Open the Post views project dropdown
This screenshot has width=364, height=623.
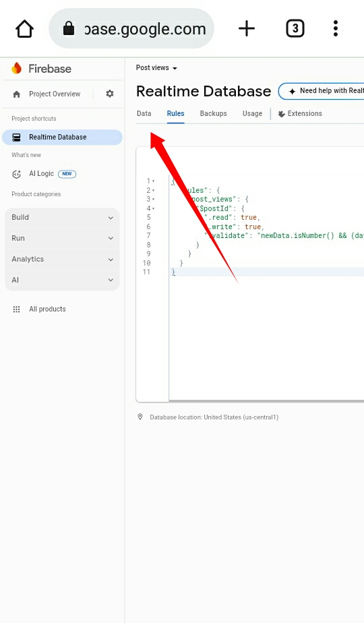click(156, 68)
